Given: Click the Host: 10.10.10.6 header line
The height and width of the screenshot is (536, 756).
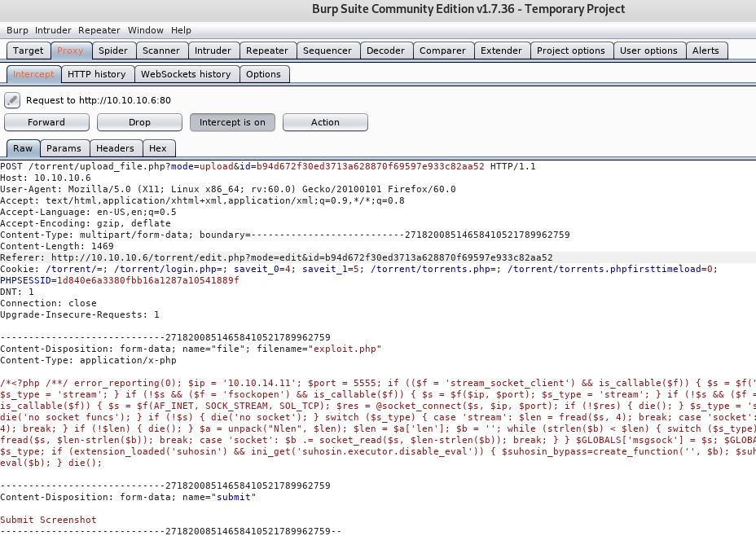Looking at the screenshot, I should pos(46,178).
